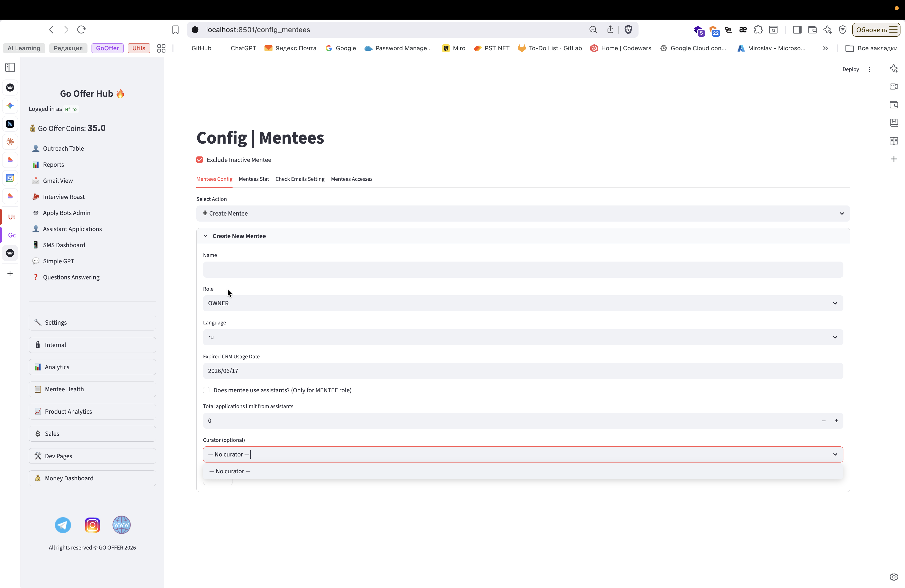Viewport: 905px width, 588px height.
Task: Click the Brave shields icon
Action: tap(628, 30)
